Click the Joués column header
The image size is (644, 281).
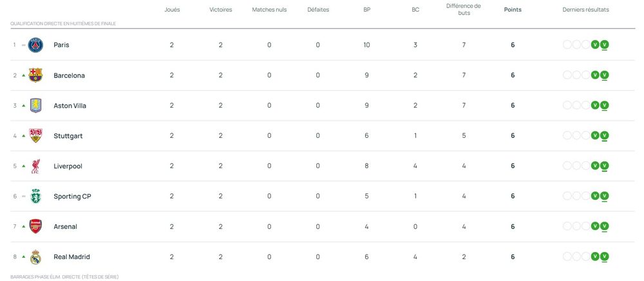pyautogui.click(x=172, y=10)
